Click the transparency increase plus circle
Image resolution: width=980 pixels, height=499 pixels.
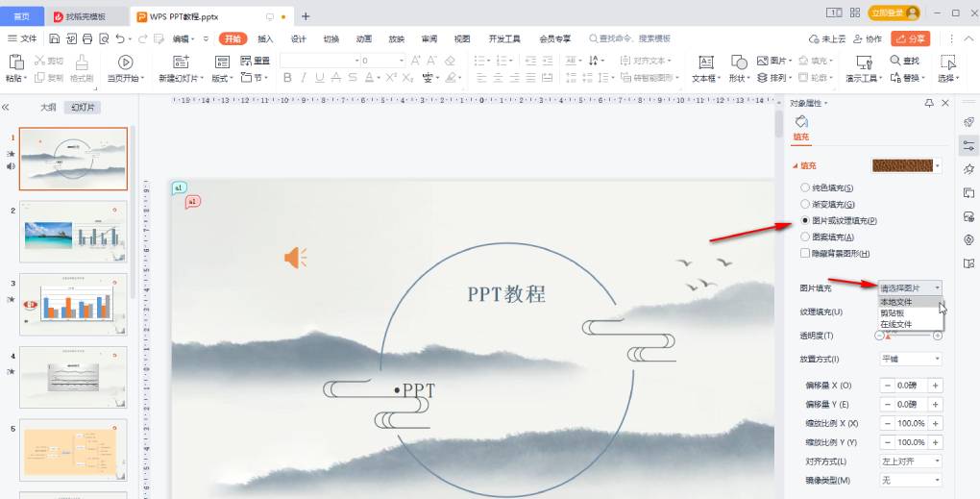(938, 336)
